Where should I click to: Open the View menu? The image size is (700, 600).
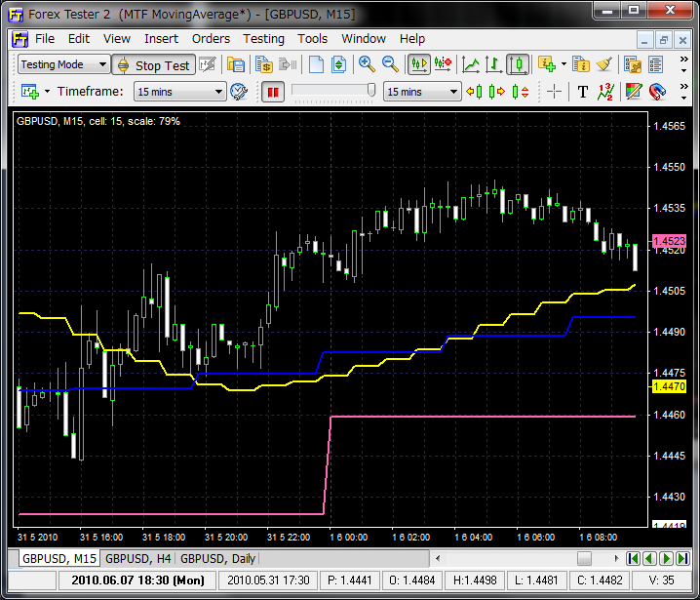coord(117,39)
